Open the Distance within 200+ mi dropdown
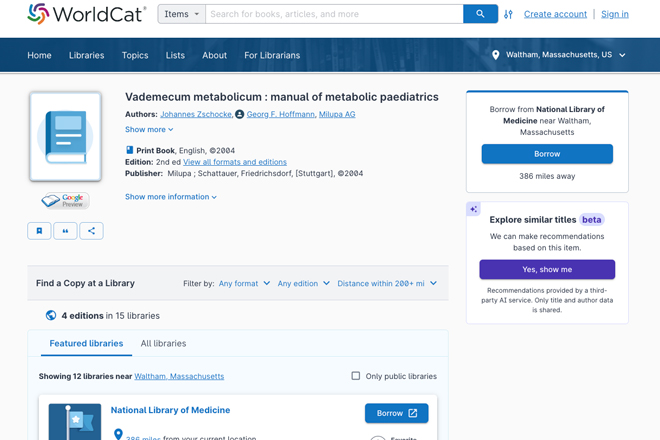The width and height of the screenshot is (660, 440). click(x=387, y=283)
